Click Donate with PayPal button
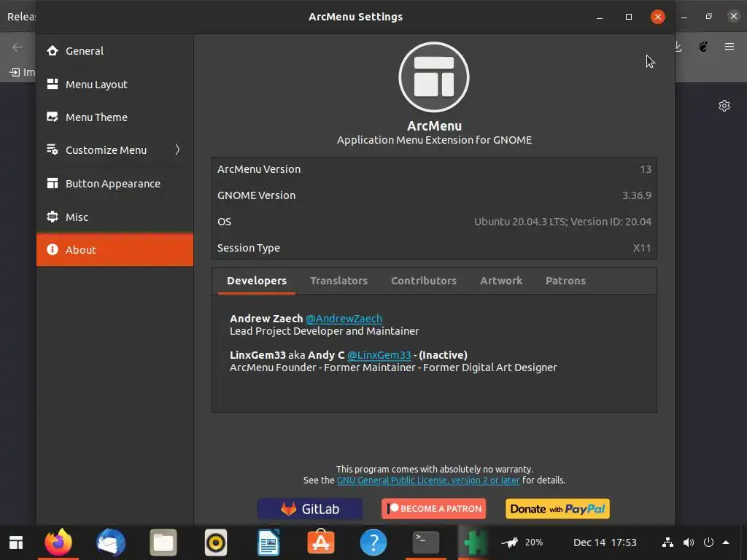747x560 pixels. tap(557, 508)
